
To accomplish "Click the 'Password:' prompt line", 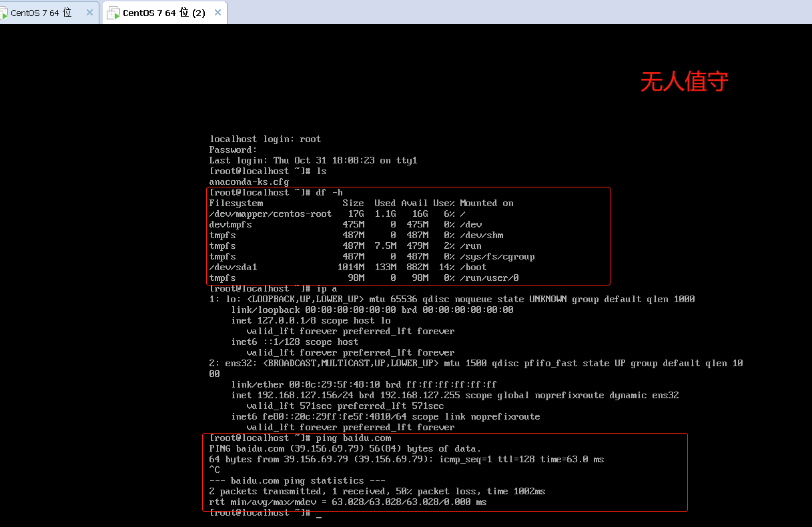I will tap(233, 149).
